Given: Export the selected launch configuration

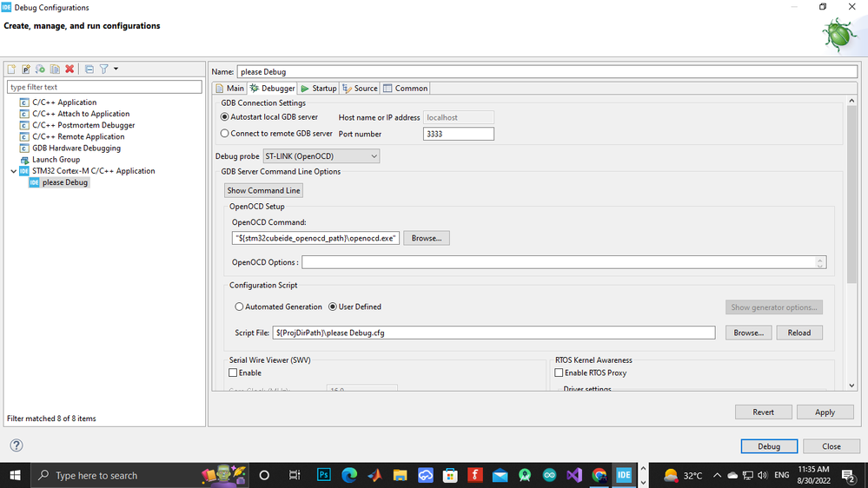Looking at the screenshot, I should click(x=41, y=69).
